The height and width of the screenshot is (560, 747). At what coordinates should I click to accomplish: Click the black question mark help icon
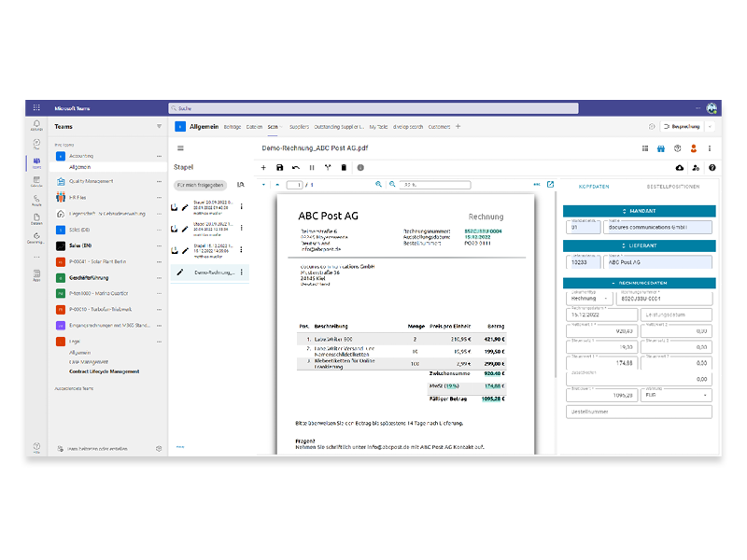click(712, 168)
